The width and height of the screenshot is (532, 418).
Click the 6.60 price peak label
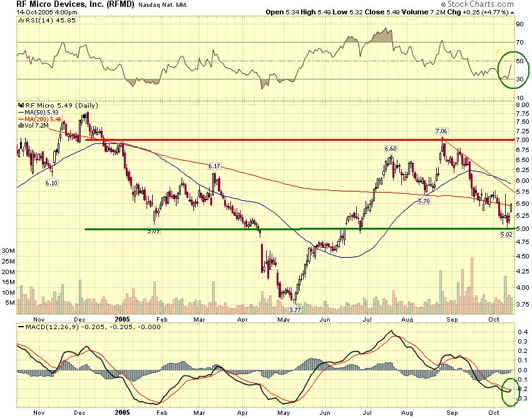pos(391,148)
